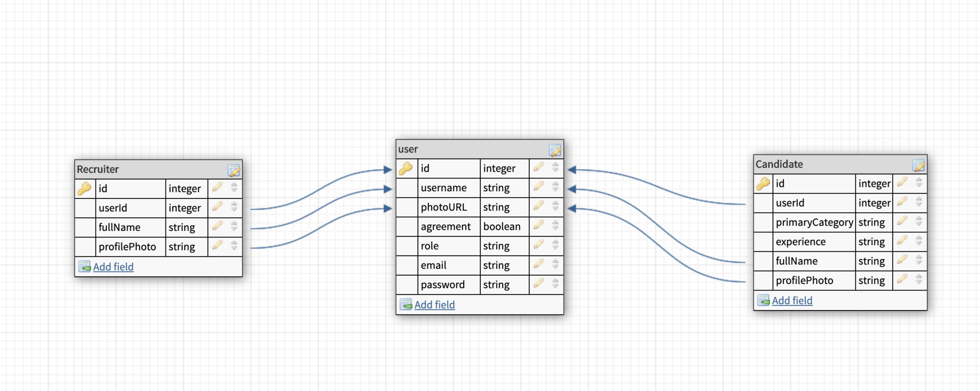Select password field name in user table
This screenshot has width=980, height=391.
point(443,285)
